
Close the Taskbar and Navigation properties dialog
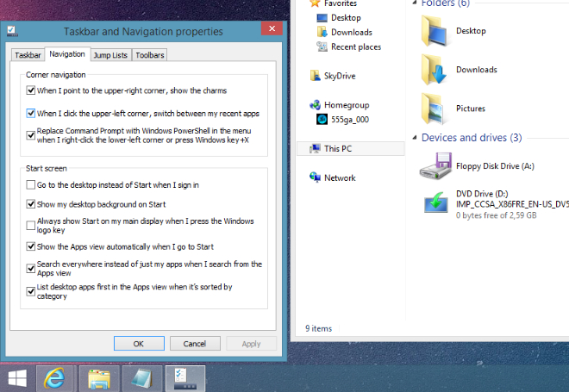[x=272, y=28]
